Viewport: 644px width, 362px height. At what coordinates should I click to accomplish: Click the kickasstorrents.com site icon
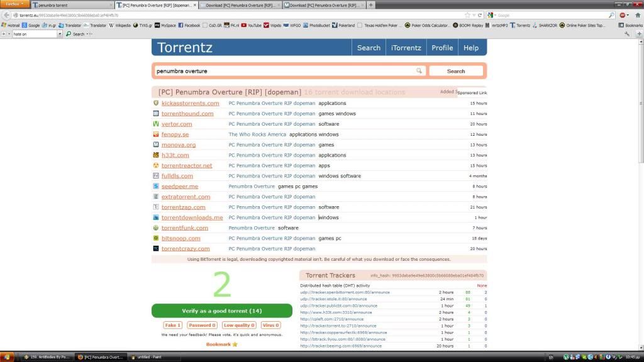(156, 103)
